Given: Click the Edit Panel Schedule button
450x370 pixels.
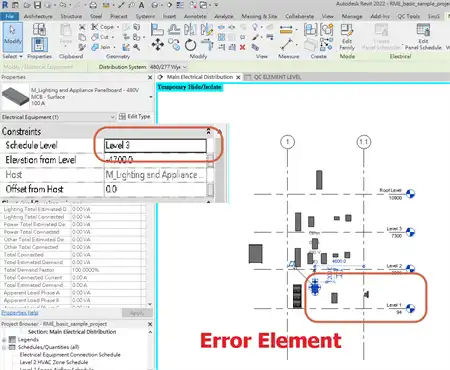Looking at the screenshot, I should coord(423,37).
